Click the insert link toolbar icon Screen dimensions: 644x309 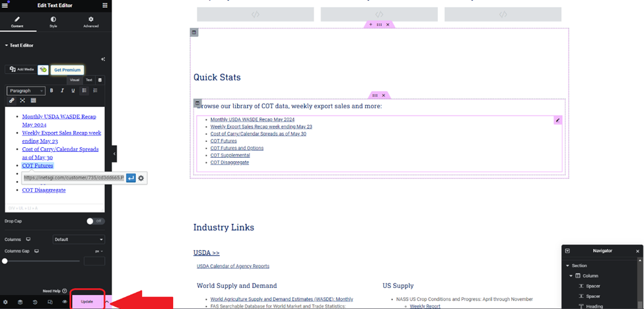[x=11, y=100]
